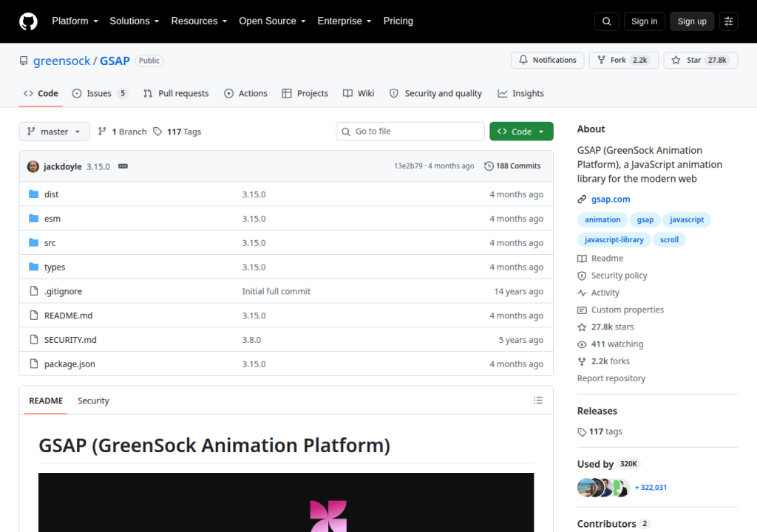Open the scroll topic tag
The height and width of the screenshot is (532, 757).
(x=669, y=239)
